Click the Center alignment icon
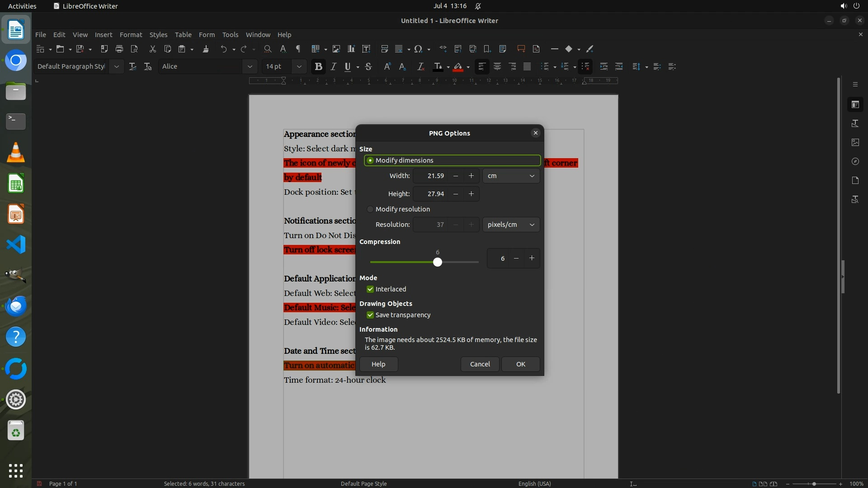Image resolution: width=868 pixels, height=488 pixels. click(x=497, y=67)
